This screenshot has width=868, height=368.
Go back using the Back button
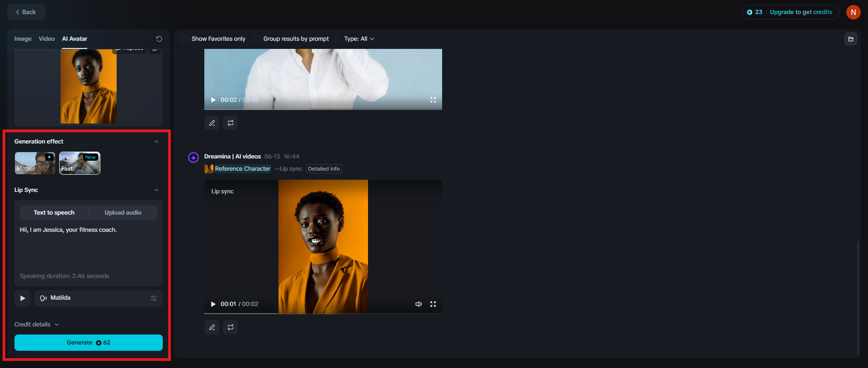(x=26, y=12)
